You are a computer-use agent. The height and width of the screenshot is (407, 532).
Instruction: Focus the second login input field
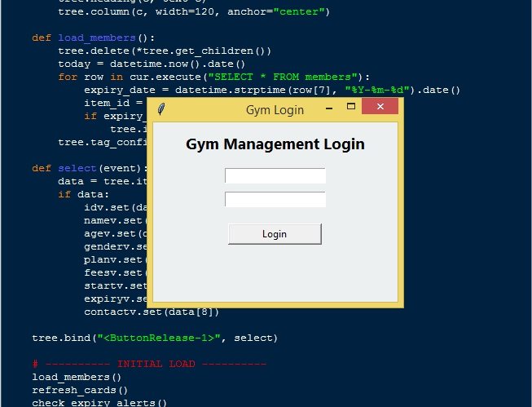(x=275, y=199)
